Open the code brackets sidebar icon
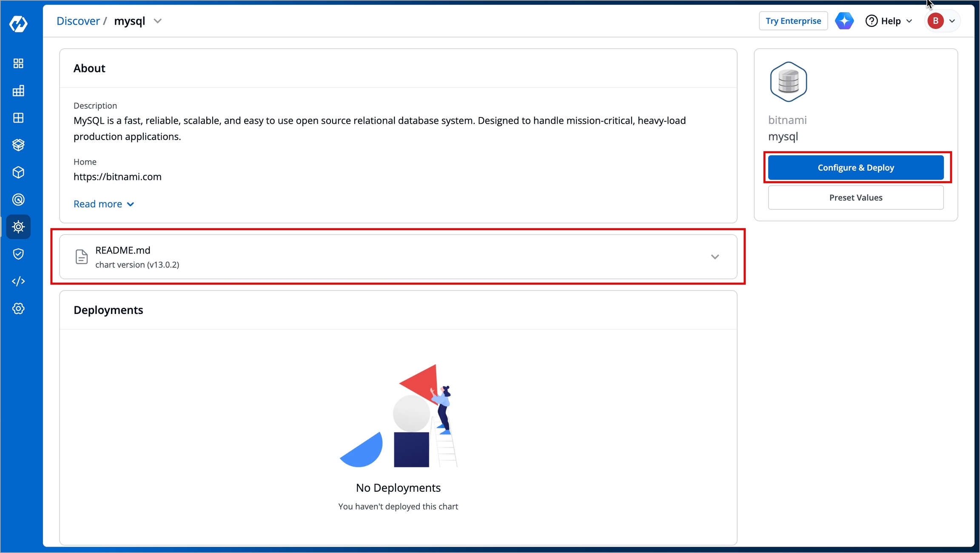This screenshot has width=980, height=553. pyautogui.click(x=18, y=281)
